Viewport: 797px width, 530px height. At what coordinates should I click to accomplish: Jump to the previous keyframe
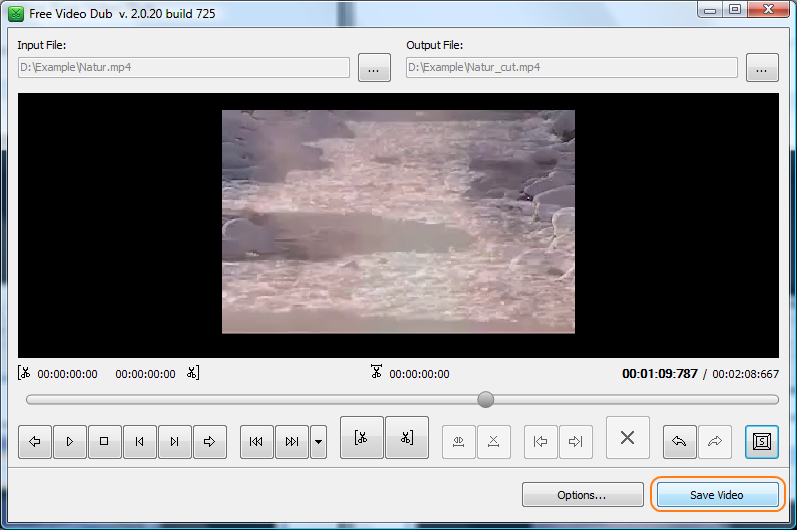pyautogui.click(x=257, y=441)
